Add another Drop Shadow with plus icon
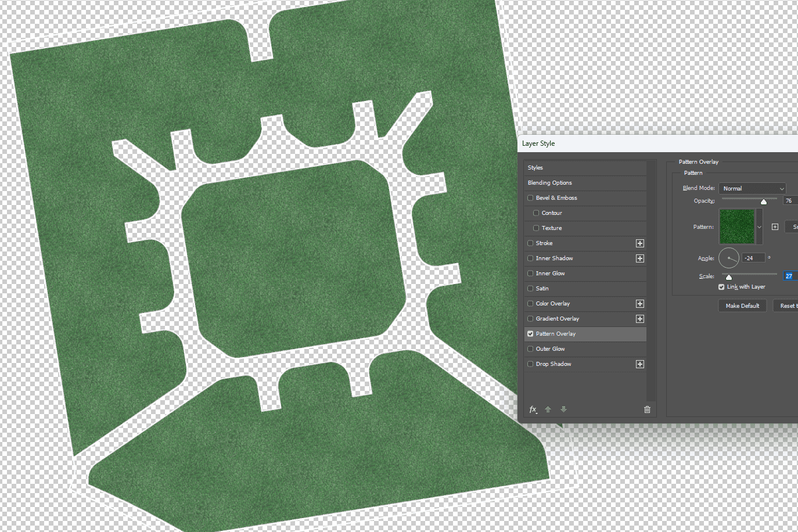798x532 pixels. coord(639,364)
